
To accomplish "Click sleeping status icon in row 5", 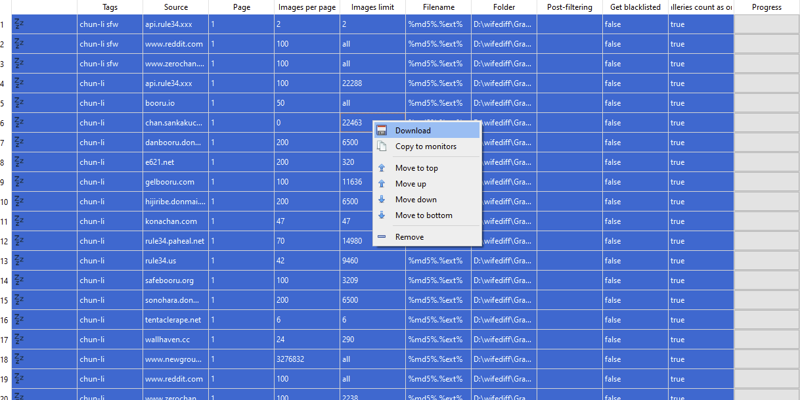I will point(19,103).
